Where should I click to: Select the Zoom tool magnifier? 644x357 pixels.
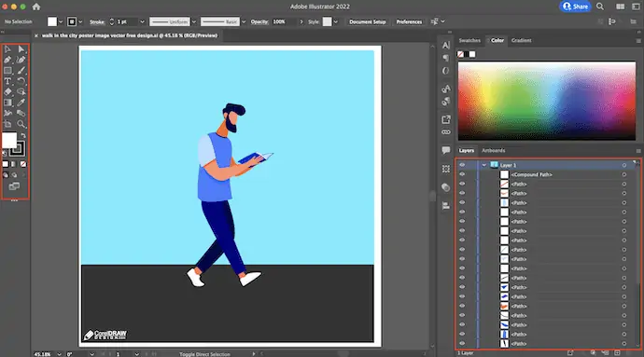click(21, 124)
